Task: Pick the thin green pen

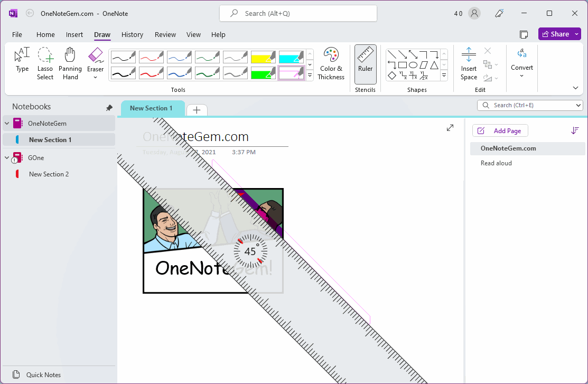Action: [x=208, y=57]
